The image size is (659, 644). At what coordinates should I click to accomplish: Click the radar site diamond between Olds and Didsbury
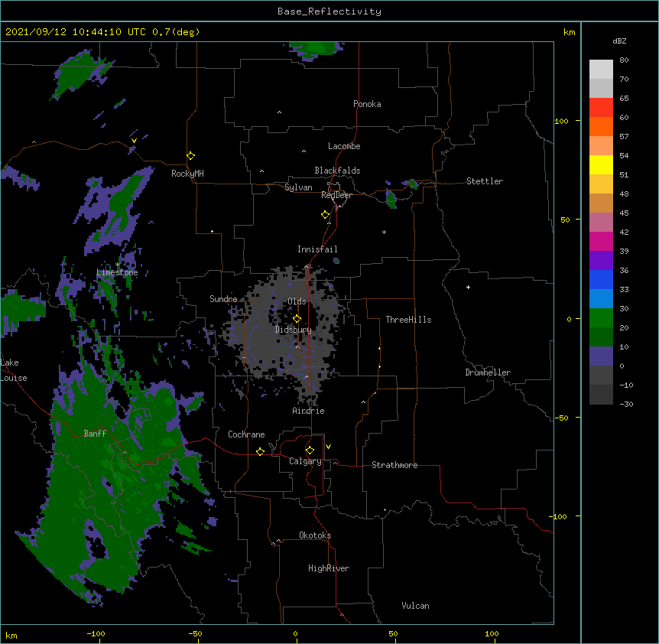click(x=297, y=319)
